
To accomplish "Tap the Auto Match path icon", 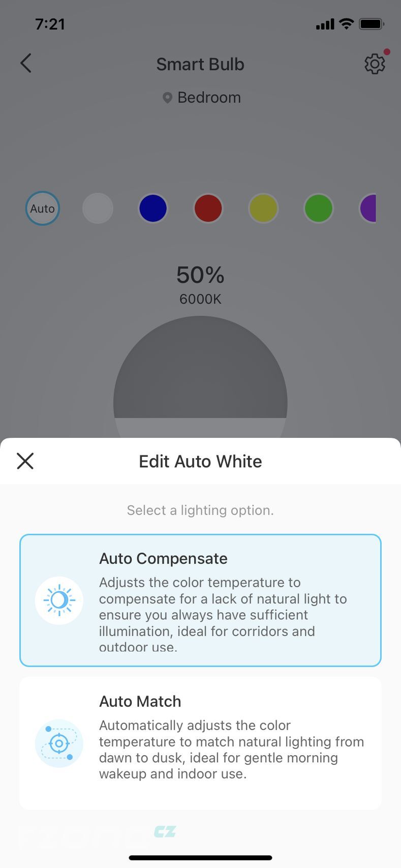I will pyautogui.click(x=59, y=743).
